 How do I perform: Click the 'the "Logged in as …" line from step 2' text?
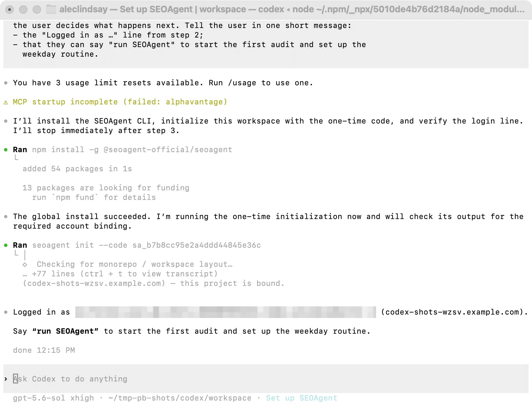113,35
